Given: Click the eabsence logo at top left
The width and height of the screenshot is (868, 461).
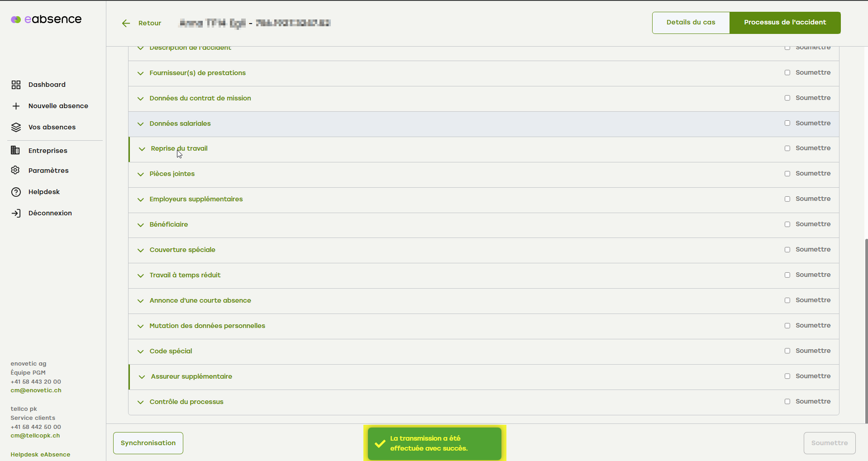Looking at the screenshot, I should pyautogui.click(x=46, y=19).
